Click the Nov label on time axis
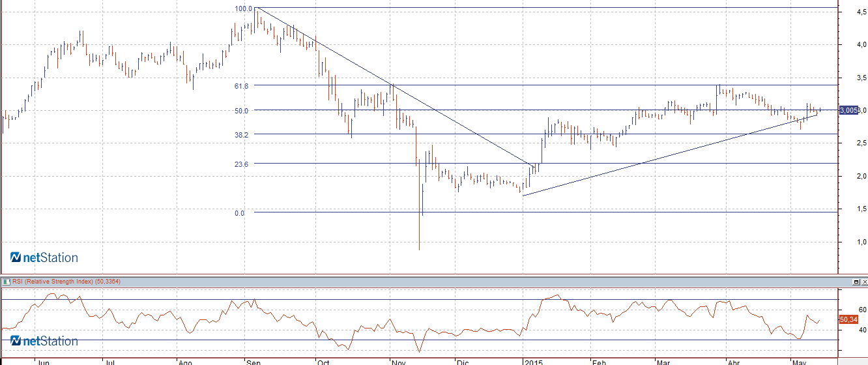Screen dimensions: 868x365 pos(398,361)
